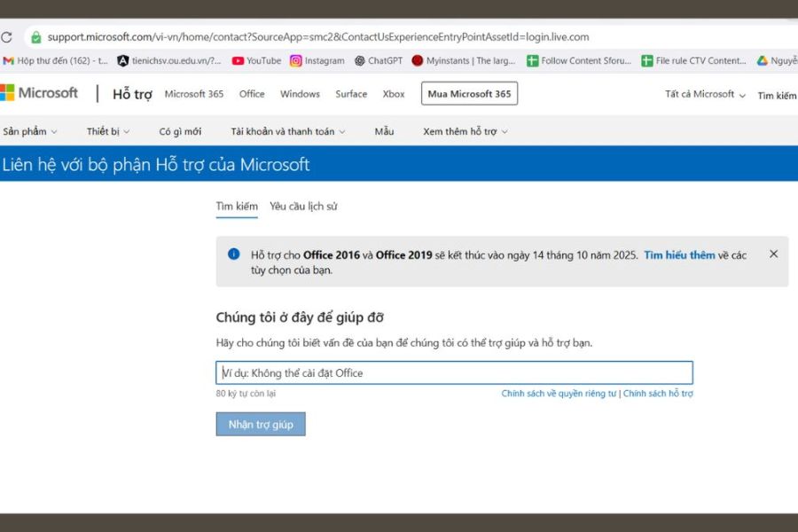Open the Gmail inbox bookmark
This screenshot has width=798, height=532.
pyautogui.click(x=55, y=61)
